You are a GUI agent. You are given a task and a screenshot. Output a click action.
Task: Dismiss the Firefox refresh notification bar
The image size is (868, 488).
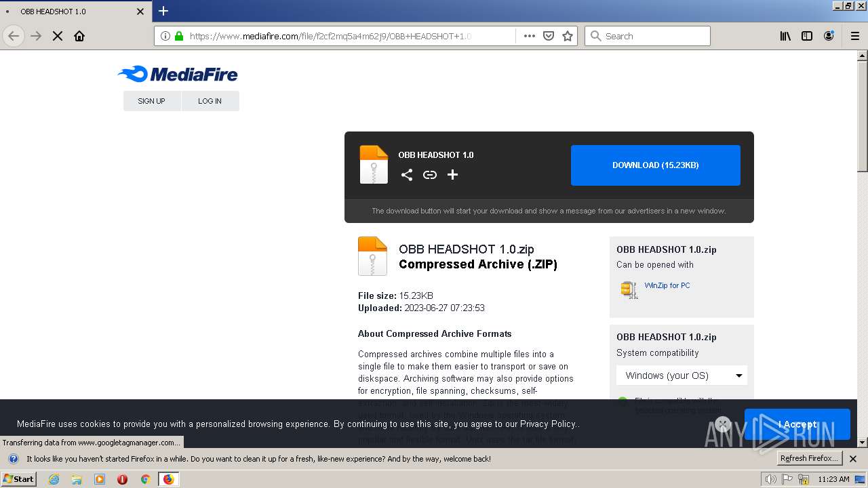coord(853,459)
